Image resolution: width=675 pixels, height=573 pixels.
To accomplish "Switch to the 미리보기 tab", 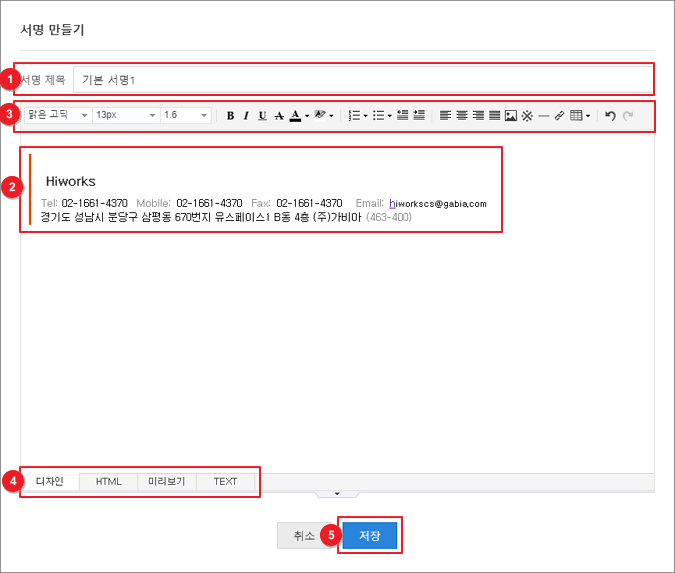I will pos(167,482).
